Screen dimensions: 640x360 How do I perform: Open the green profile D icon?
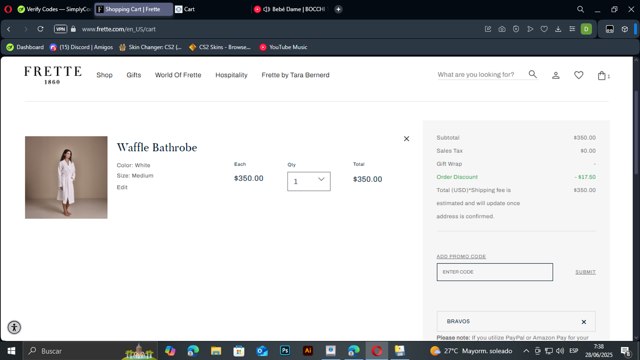click(586, 29)
